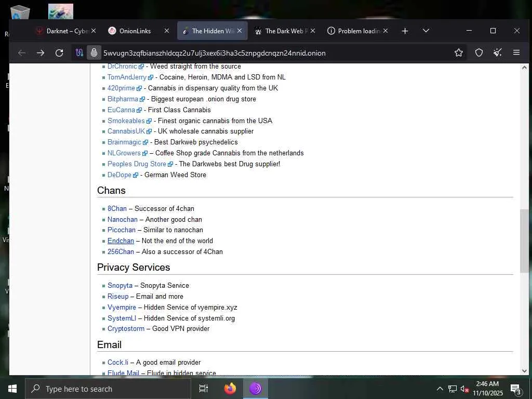532x399 pixels.
Task: Close the Darknet – Cyber tab
Action: (94, 31)
